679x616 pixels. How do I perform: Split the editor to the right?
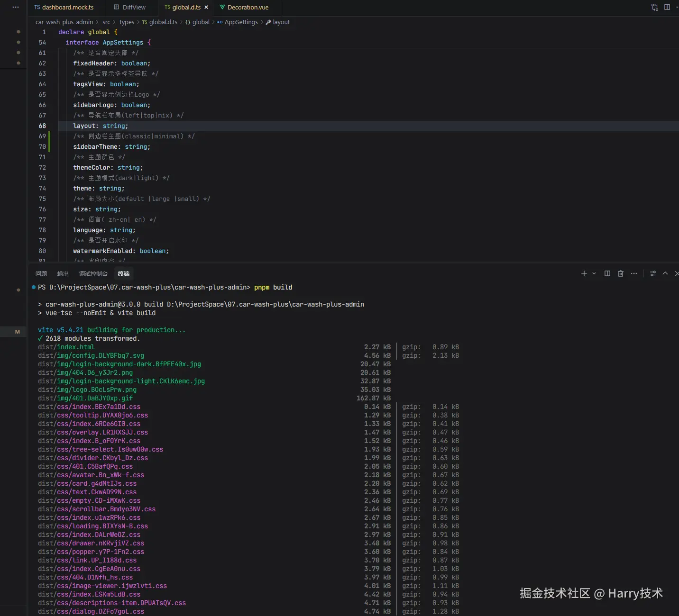tap(667, 7)
